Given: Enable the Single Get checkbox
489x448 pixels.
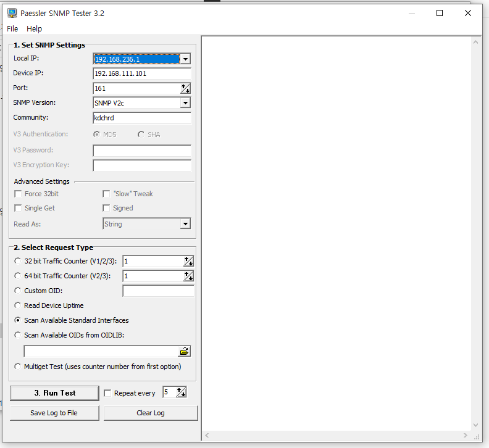Looking at the screenshot, I should [x=18, y=208].
